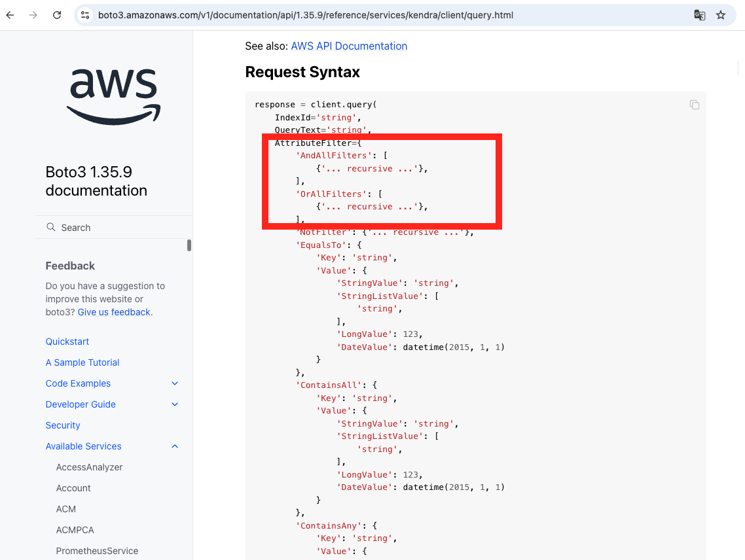This screenshot has height=560, width=745.
Task: Click the sidebar scrollbar thumb
Action: point(189,245)
